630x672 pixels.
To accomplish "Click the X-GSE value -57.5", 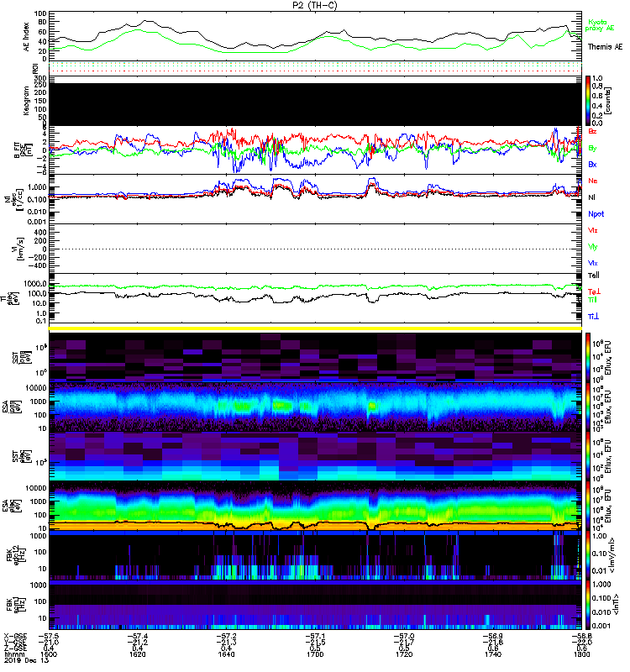I will pos(49,636).
